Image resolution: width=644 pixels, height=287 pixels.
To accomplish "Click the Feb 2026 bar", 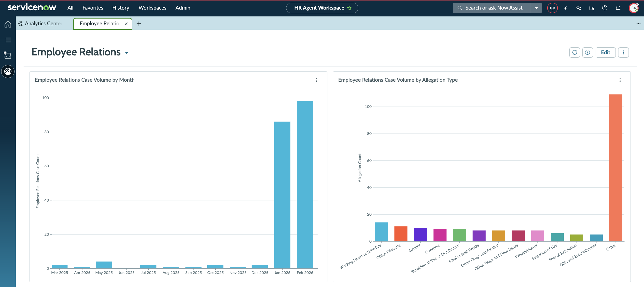I will click(305, 185).
